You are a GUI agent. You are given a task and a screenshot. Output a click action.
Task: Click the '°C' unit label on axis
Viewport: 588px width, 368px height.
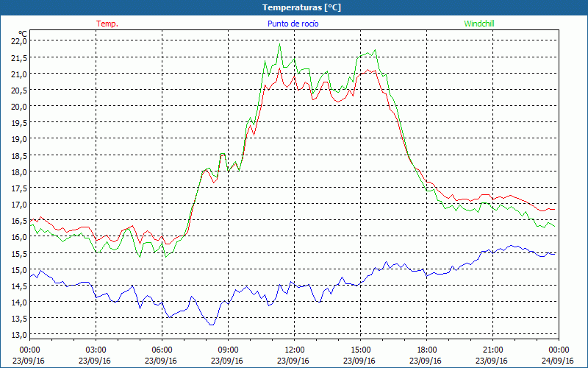pyautogui.click(x=23, y=34)
